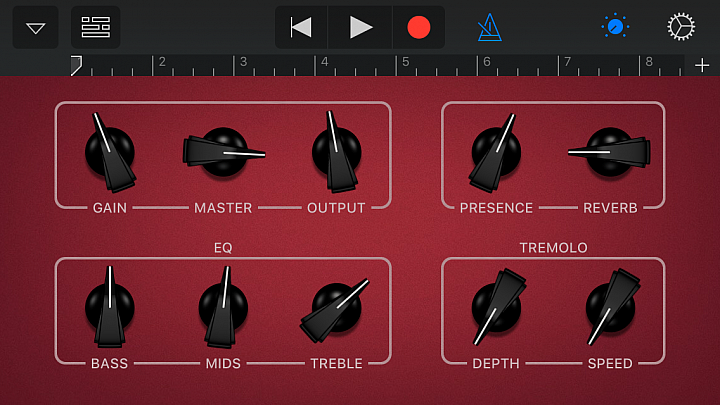Adjust the tremolo DEPTH knob
Screen dimensions: 720x405
(x=497, y=307)
